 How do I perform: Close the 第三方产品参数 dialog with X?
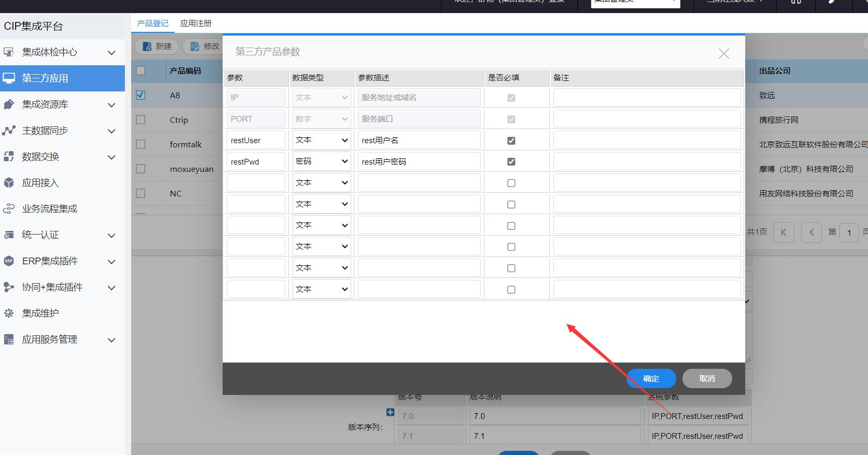(724, 53)
